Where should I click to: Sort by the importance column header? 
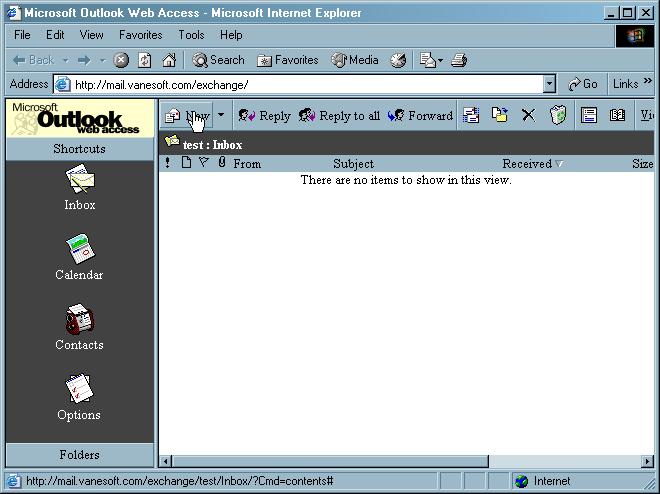point(168,163)
